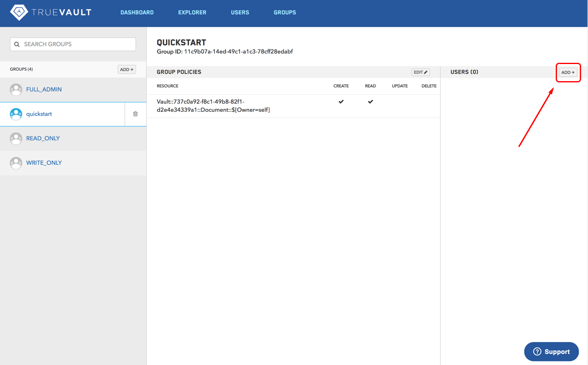Screen dimensions: 588x365
Task: Click the DELETE column header
Action: [429, 86]
